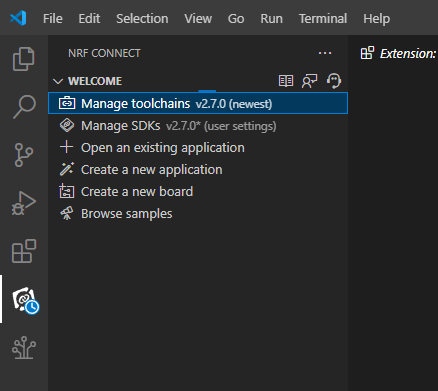Open the Terminal menu

coord(323,18)
